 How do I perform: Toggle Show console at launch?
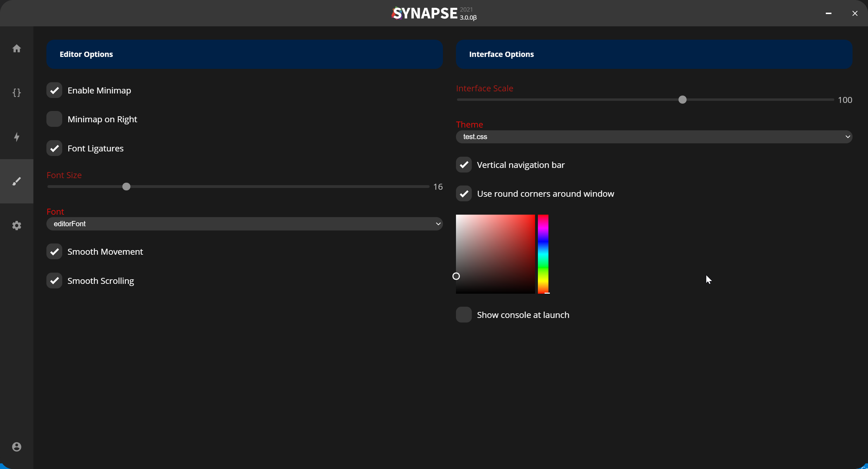[464, 315]
